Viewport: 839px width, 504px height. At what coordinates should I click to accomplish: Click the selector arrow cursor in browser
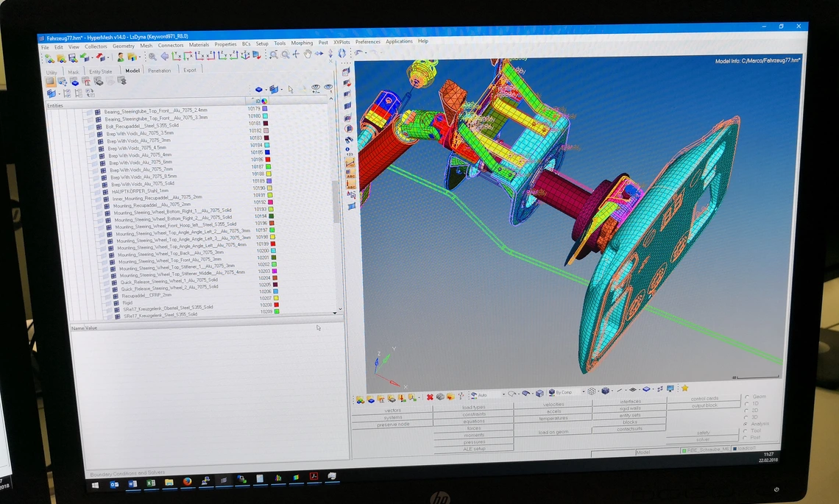[291, 89]
